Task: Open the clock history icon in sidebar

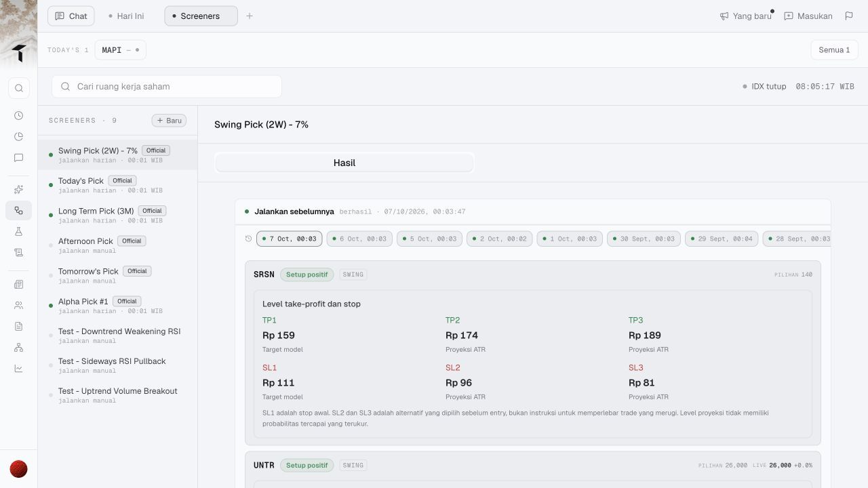Action: pyautogui.click(x=19, y=116)
